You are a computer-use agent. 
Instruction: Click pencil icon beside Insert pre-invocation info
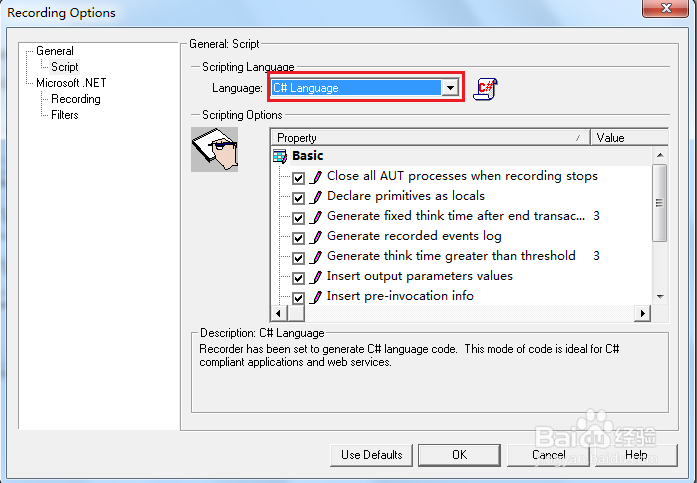pyautogui.click(x=317, y=297)
